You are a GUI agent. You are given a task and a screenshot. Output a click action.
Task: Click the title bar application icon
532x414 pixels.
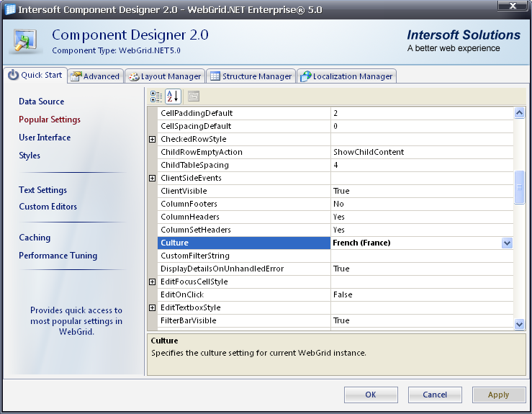pos(10,9)
